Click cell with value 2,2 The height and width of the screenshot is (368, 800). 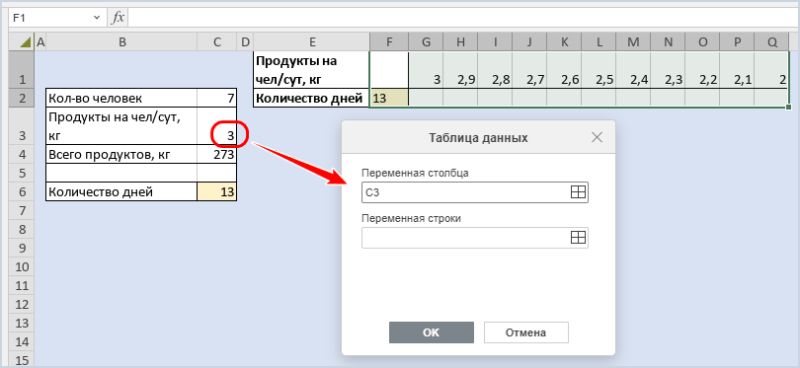coord(703,70)
